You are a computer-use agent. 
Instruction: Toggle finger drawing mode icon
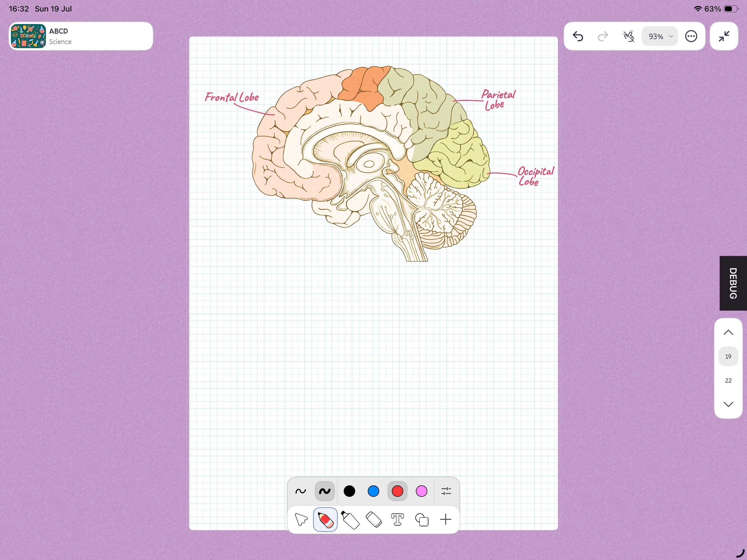coord(628,36)
